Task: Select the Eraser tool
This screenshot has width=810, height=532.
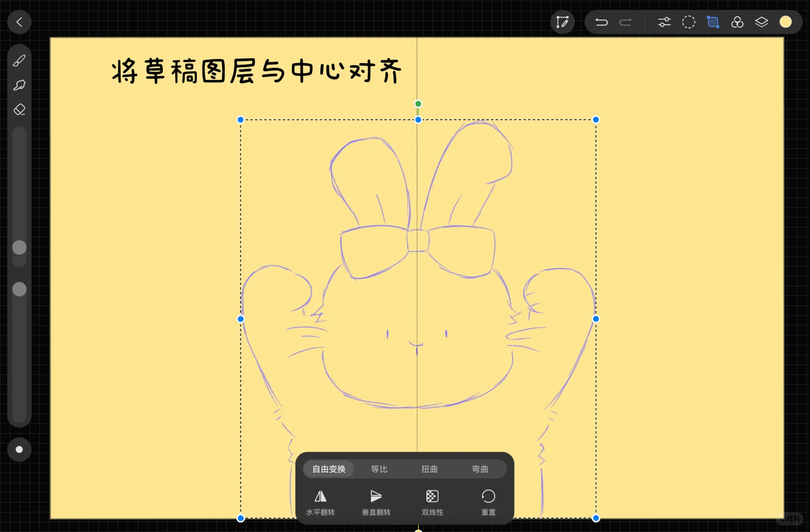Action: [19, 109]
